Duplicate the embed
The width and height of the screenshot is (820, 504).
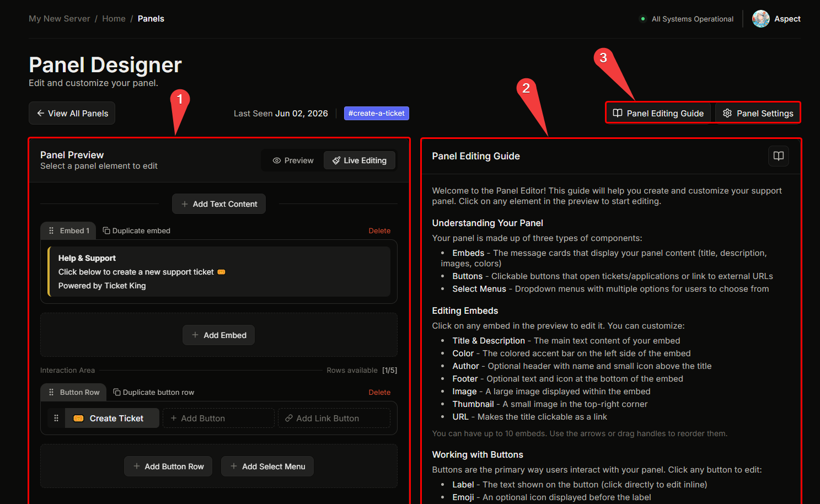pos(137,230)
